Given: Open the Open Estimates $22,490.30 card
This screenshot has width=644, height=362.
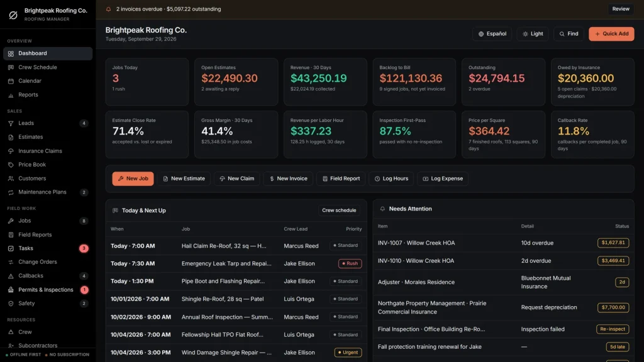Looking at the screenshot, I should click(236, 82).
